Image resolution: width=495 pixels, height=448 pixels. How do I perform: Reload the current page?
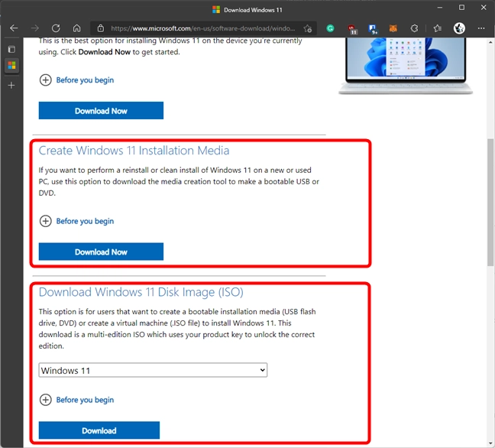click(x=56, y=28)
